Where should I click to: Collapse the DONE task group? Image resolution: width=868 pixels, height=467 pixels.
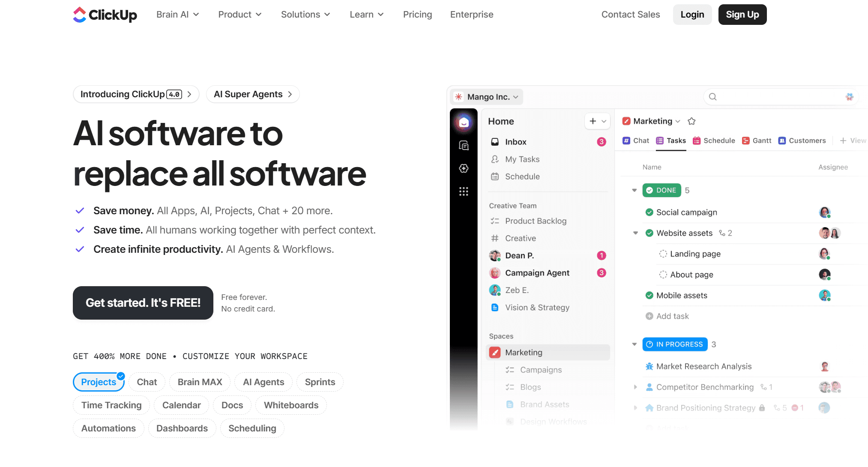(x=635, y=190)
